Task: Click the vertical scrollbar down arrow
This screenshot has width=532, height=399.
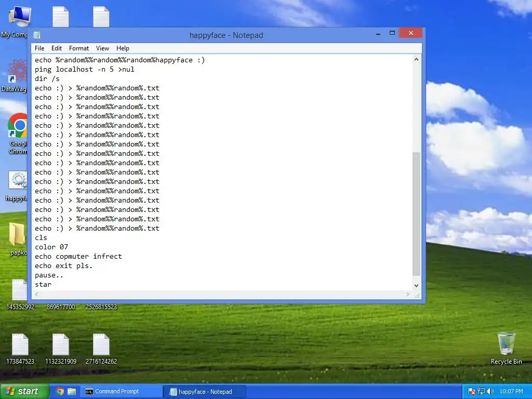Action: coord(416,286)
